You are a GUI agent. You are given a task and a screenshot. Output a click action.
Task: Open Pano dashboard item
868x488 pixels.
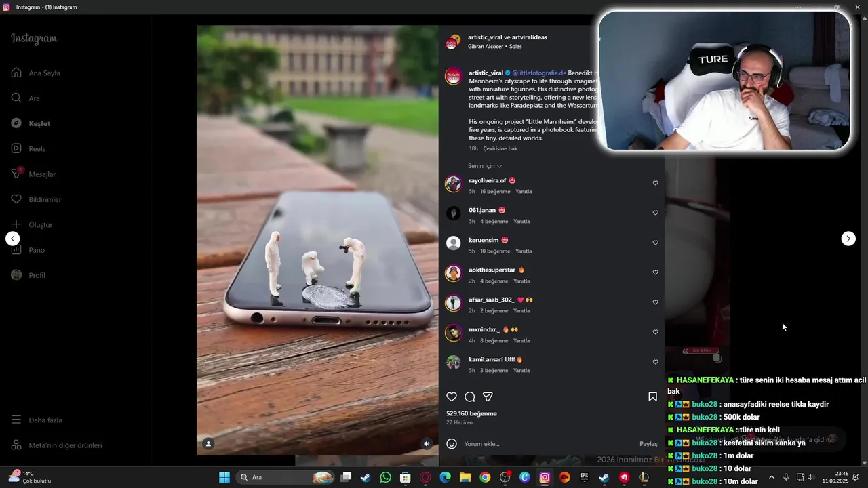(x=28, y=250)
